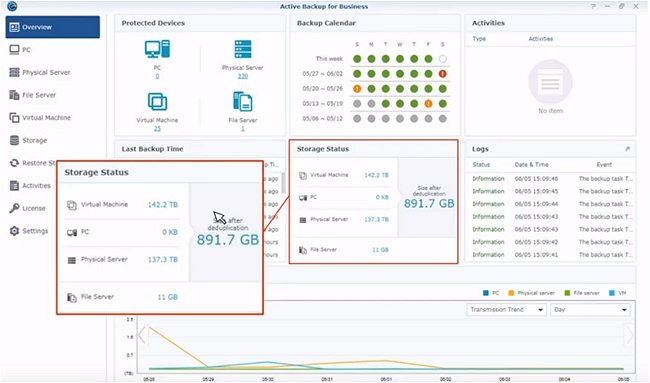The image size is (650, 383).
Task: Click the PC blue legend swatch
Action: (486, 293)
